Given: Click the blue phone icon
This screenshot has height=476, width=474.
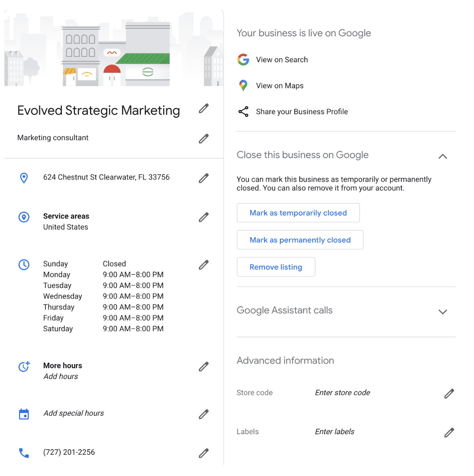Looking at the screenshot, I should coord(24,453).
